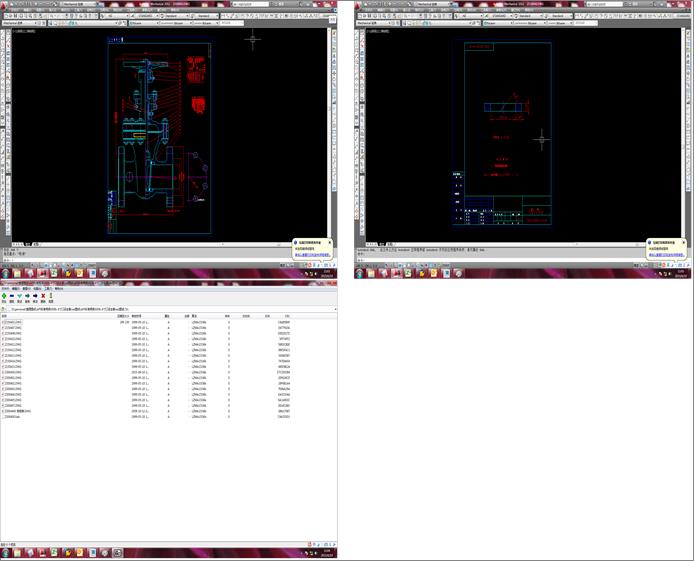Click the Extract icon in 7-Zip toolbar
694x561 pixels.
(x=12, y=296)
